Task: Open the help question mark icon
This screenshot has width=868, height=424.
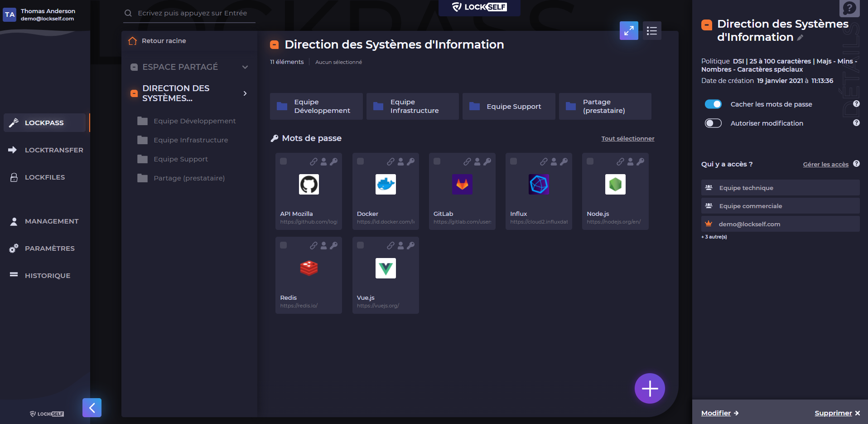Action: [849, 8]
